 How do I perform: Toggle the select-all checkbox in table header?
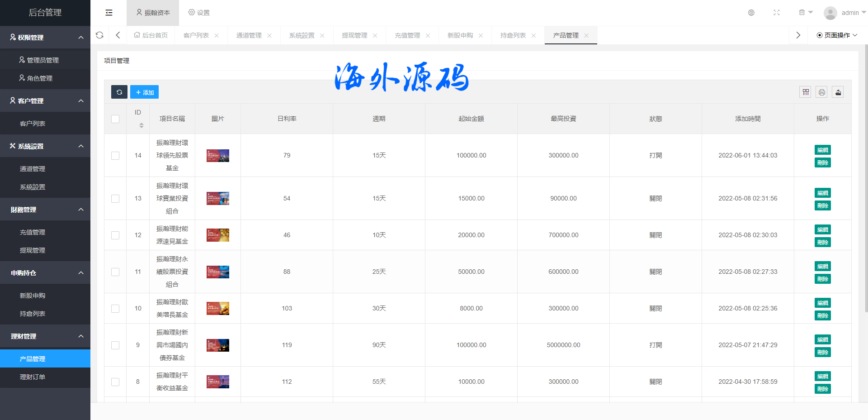tap(115, 119)
